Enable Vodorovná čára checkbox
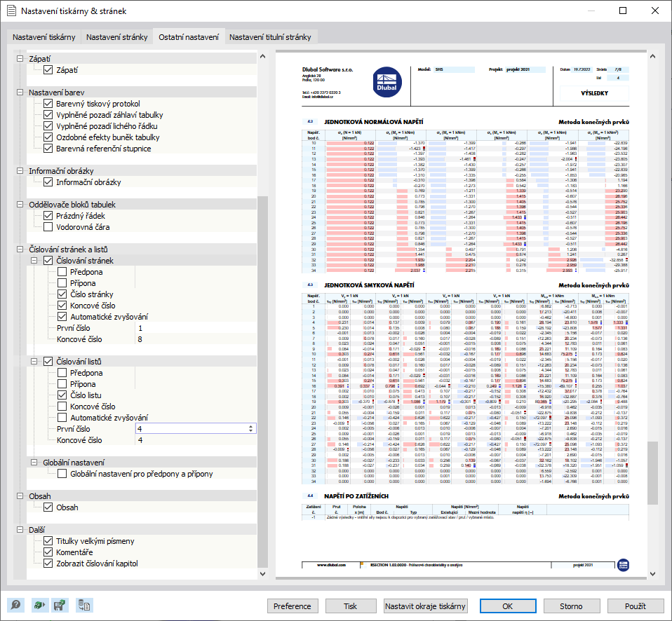This screenshot has height=621, width=672. point(48,227)
